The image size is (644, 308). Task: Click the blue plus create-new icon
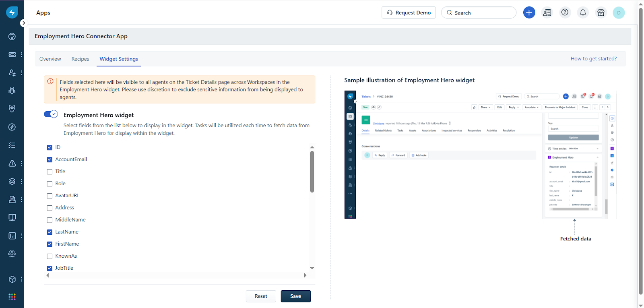529,12
